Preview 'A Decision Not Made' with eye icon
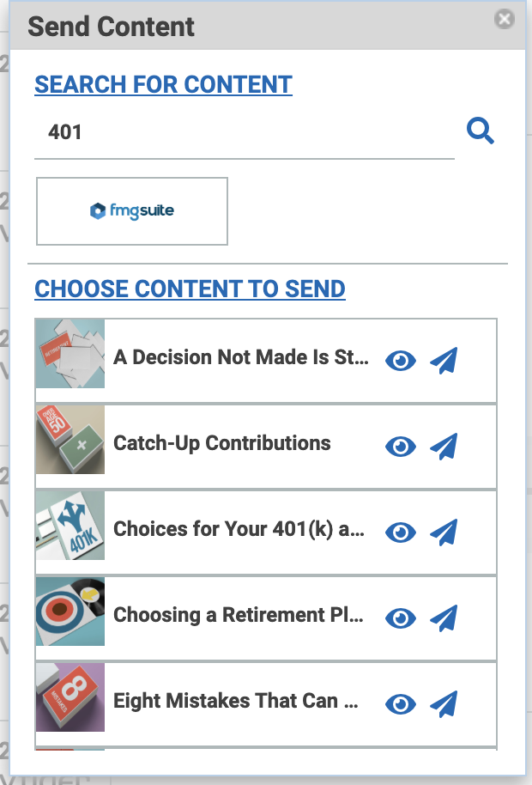This screenshot has width=532, height=785. pyautogui.click(x=400, y=361)
